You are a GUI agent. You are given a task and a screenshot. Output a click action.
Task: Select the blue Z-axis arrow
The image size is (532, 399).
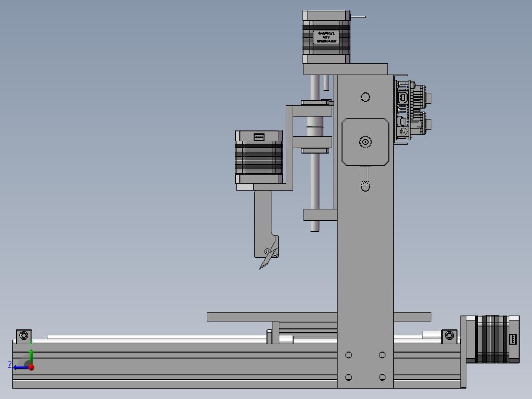(x=20, y=367)
